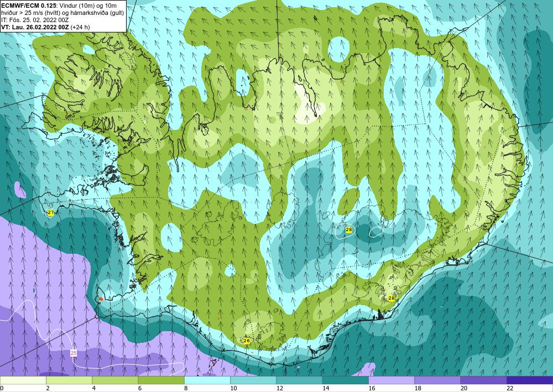The width and height of the screenshot is (553, 392).
Task: Click the legend scale number "6"
Action: tap(140, 388)
